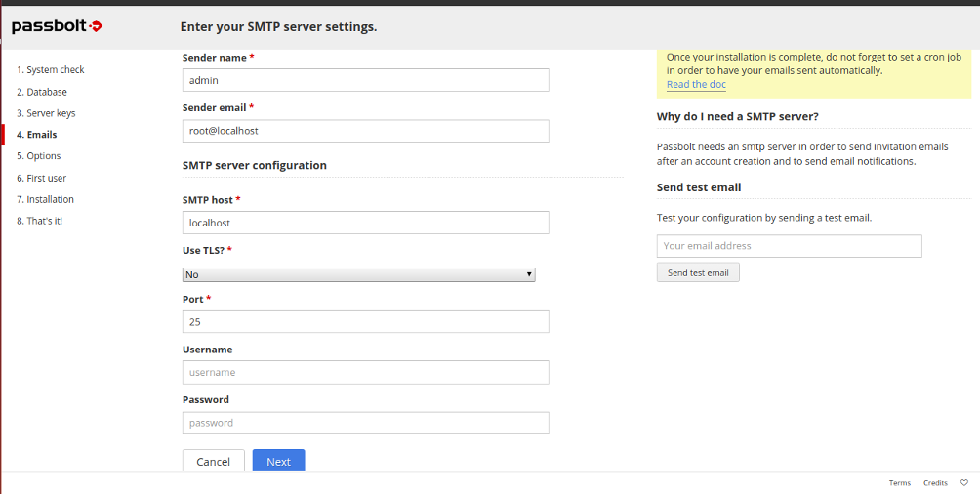This screenshot has height=494, width=980.
Task: Focus the SMTP host field
Action: [x=366, y=223]
